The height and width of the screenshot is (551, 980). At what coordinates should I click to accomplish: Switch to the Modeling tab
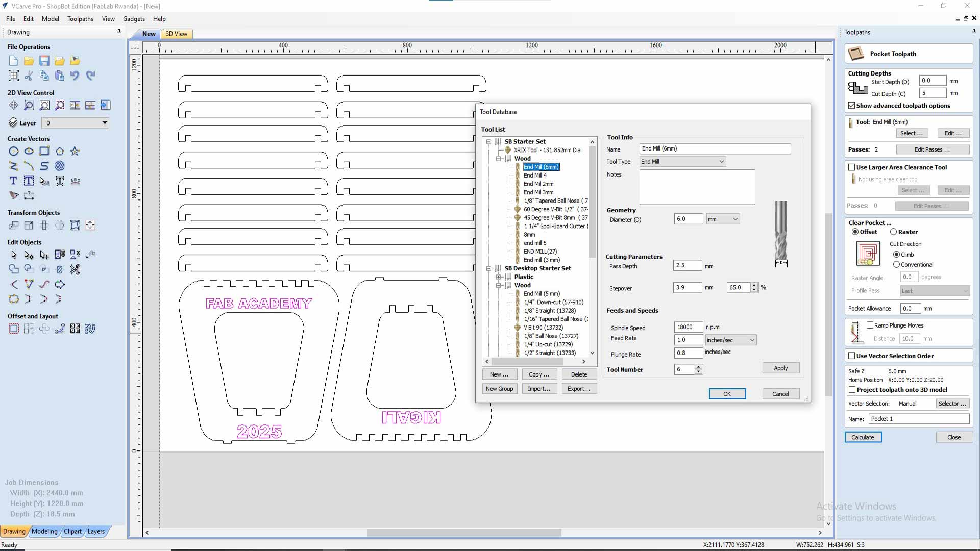pos(44,531)
